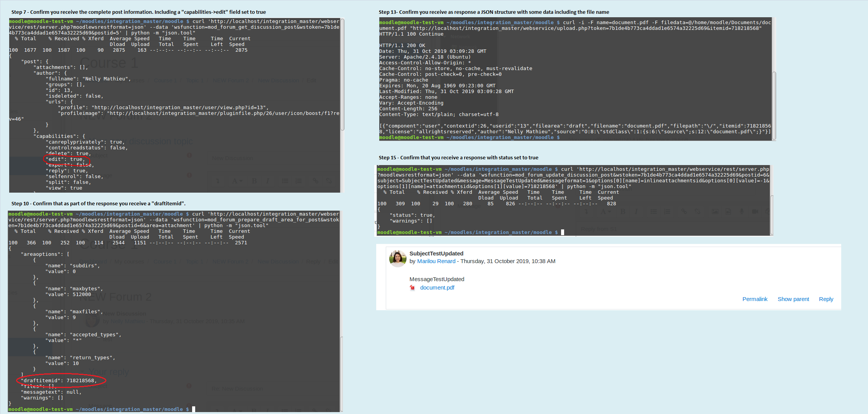Open Marilou Renard's profile link
868x414 pixels.
pyautogui.click(x=436, y=261)
